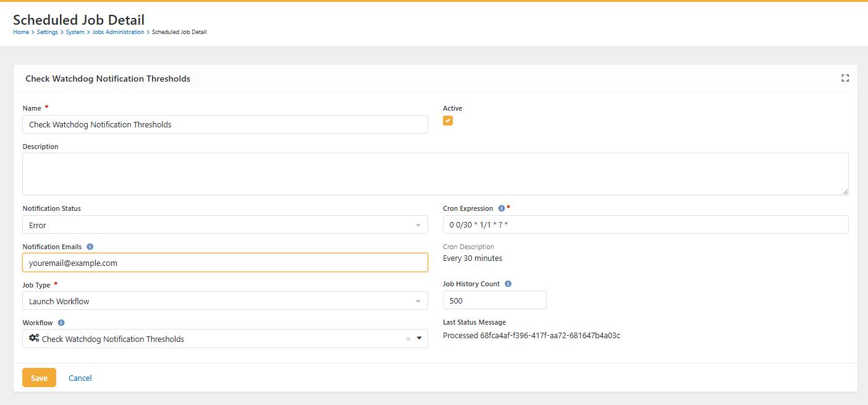Open System breadcrumb link

click(x=75, y=32)
